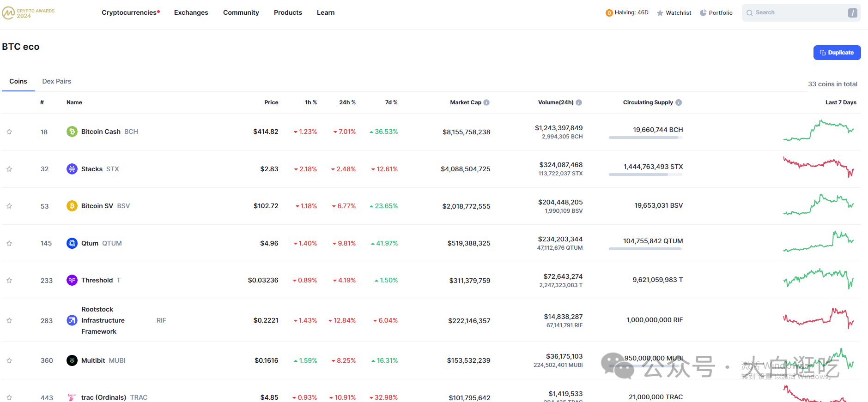This screenshot has height=402, width=868.
Task: Click Bitcoin Cash circulating supply progress bar
Action: pos(646,138)
